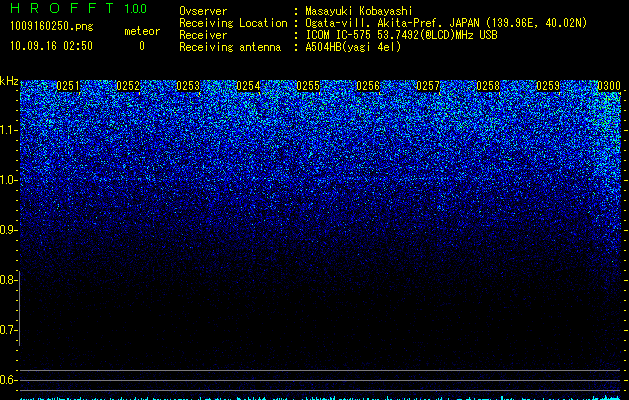
Task: Click the 0256 time marker
Action: click(x=368, y=86)
